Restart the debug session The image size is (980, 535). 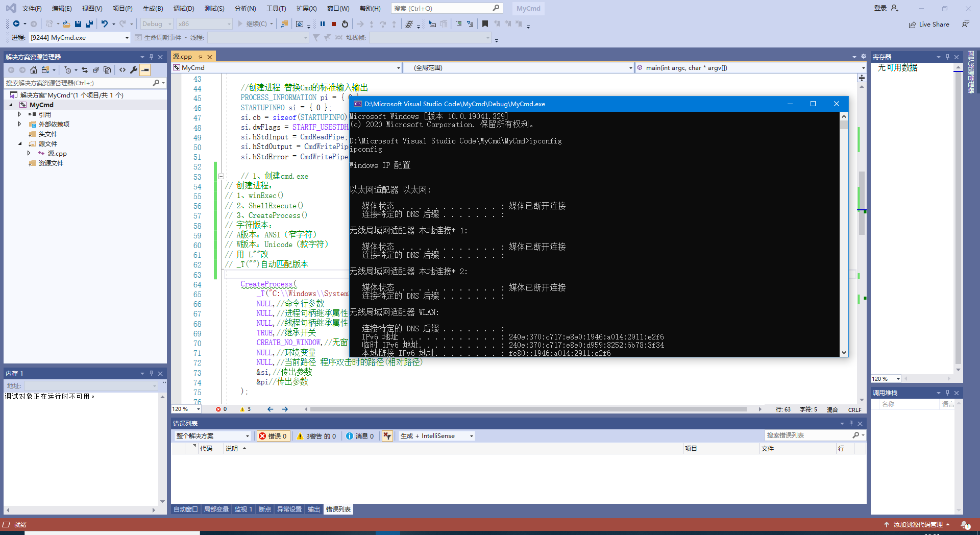[345, 24]
